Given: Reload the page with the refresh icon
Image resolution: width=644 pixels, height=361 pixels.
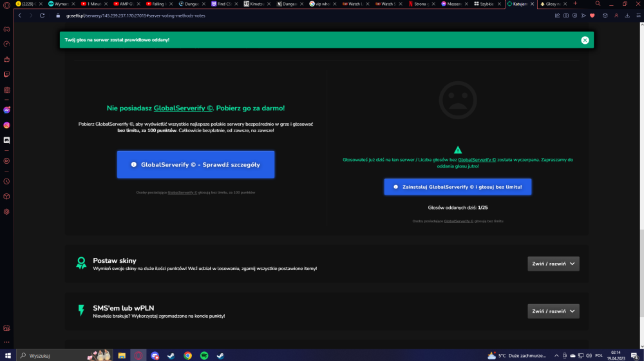Looking at the screenshot, I should (42, 15).
